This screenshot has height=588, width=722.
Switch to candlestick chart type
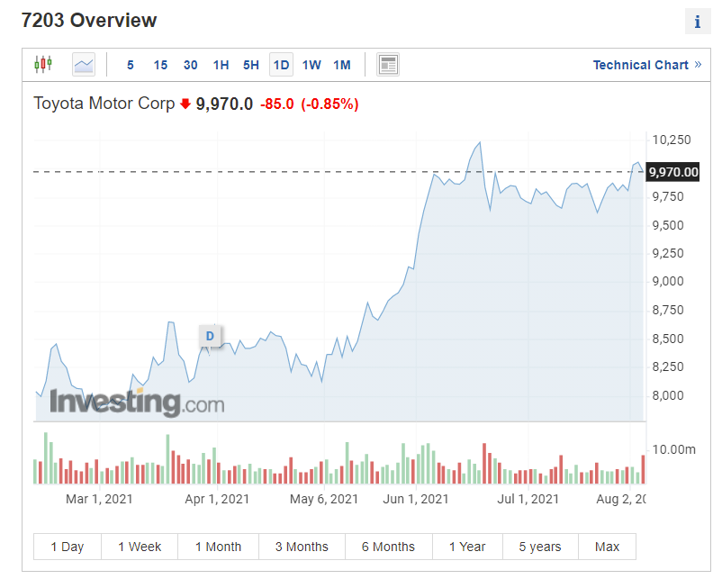point(43,64)
